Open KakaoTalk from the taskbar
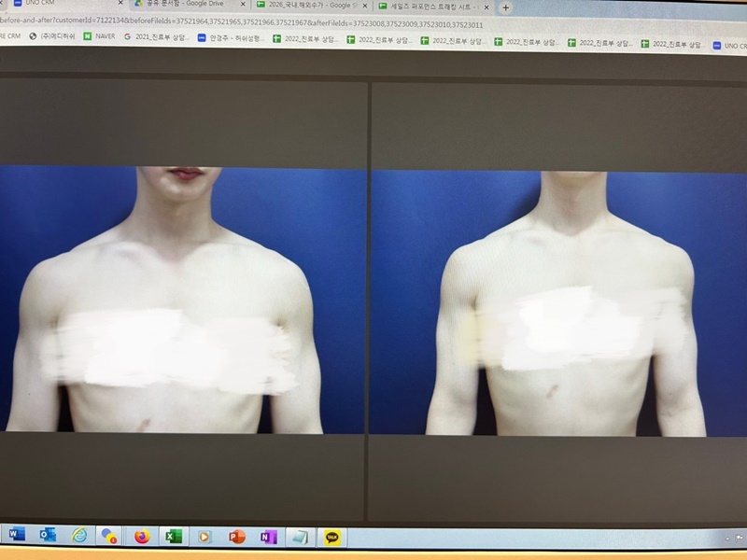The height and width of the screenshot is (560, 747). point(332,538)
